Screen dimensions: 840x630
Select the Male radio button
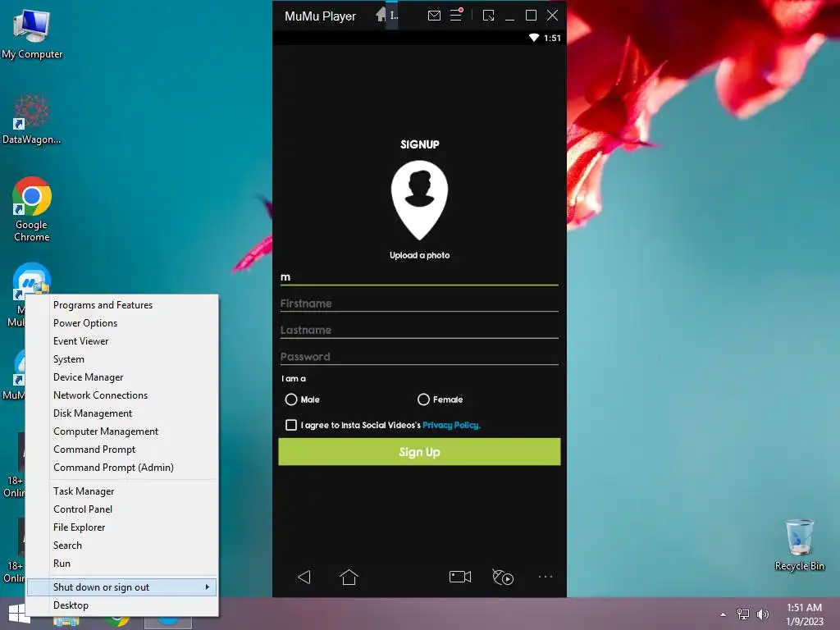coord(291,399)
